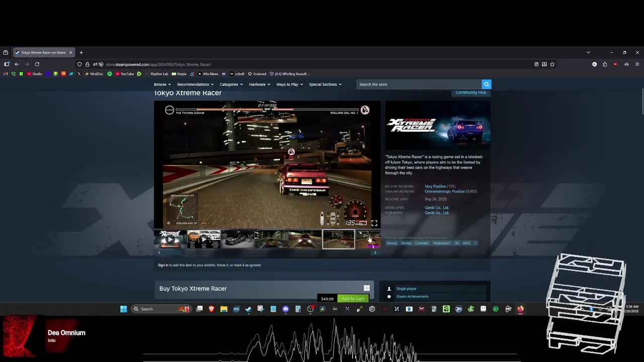Screen dimensions: 644x362
Task: Open the X bookmark icon
Action: click(x=79, y=74)
